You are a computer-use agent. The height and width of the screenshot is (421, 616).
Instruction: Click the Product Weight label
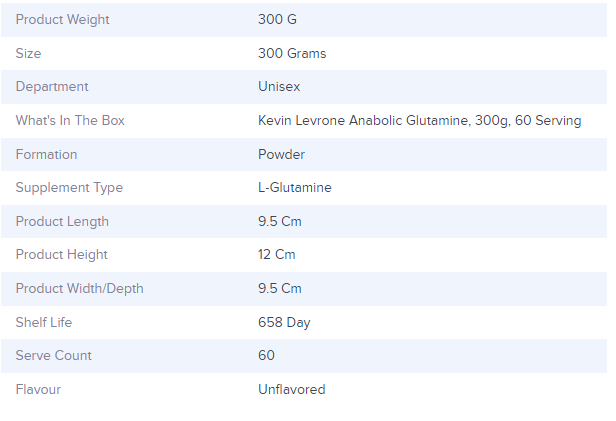pyautogui.click(x=62, y=20)
